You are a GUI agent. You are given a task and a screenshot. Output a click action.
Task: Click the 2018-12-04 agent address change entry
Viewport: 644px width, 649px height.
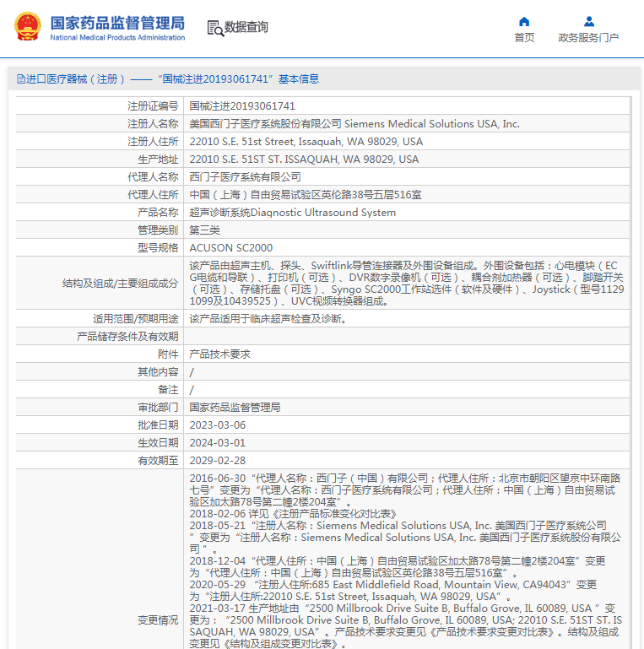point(398,567)
